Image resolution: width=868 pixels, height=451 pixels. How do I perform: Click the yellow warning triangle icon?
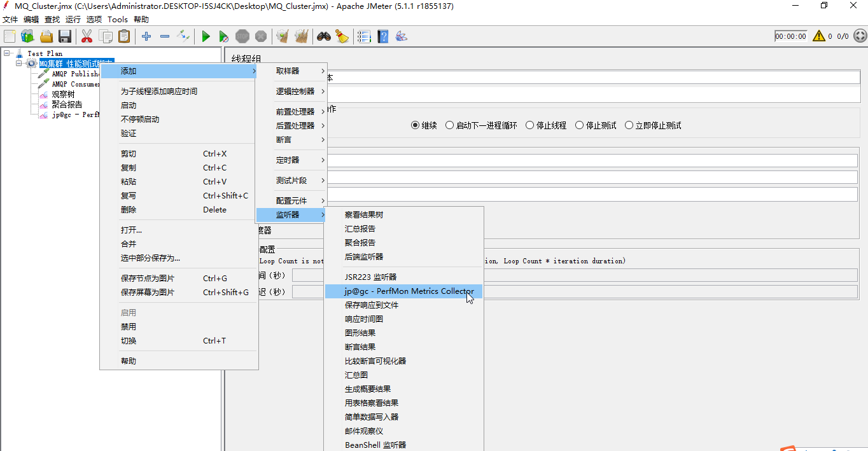coord(818,36)
